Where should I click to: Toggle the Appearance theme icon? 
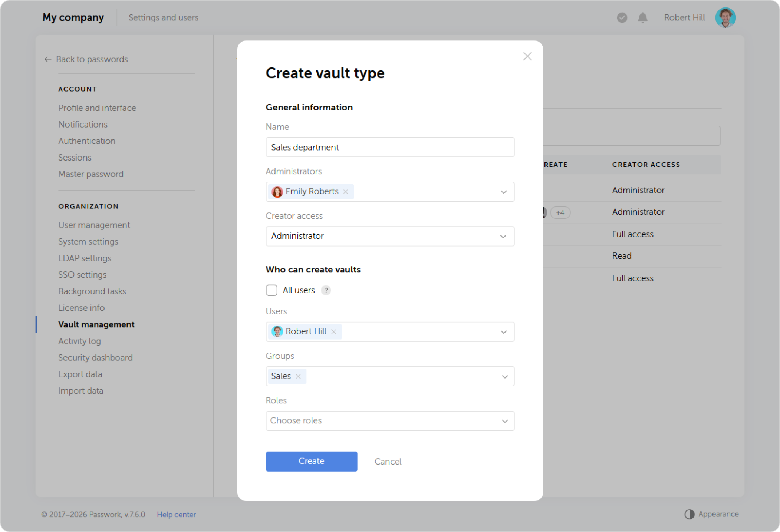point(689,514)
